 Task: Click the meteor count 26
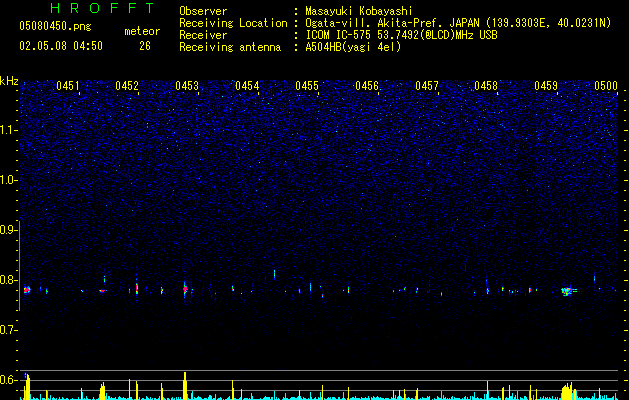pyautogui.click(x=145, y=46)
